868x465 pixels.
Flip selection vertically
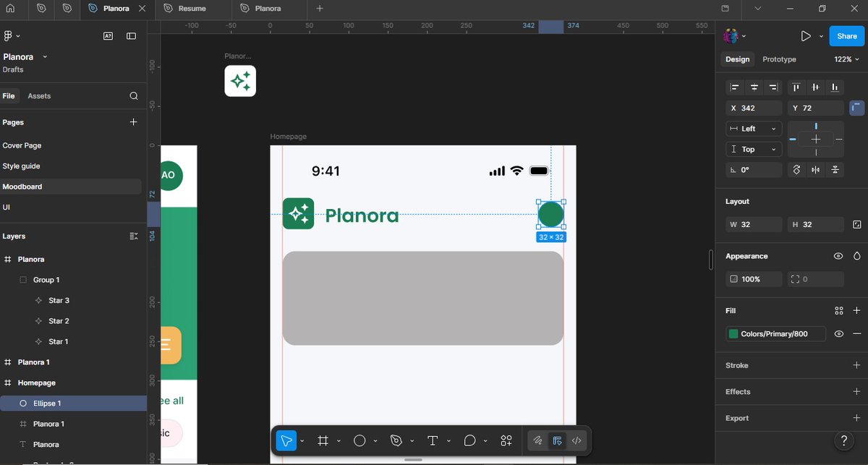click(835, 170)
